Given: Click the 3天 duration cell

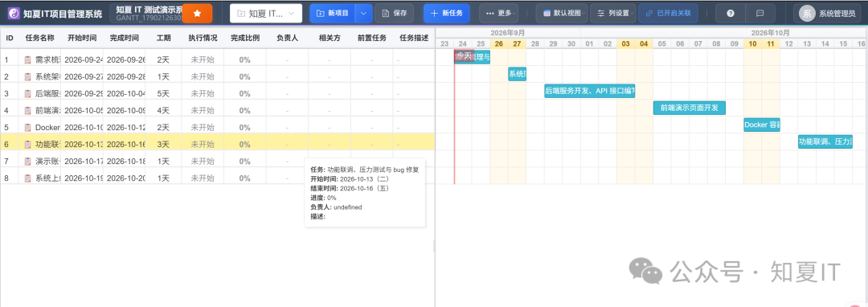Looking at the screenshot, I should tap(163, 145).
